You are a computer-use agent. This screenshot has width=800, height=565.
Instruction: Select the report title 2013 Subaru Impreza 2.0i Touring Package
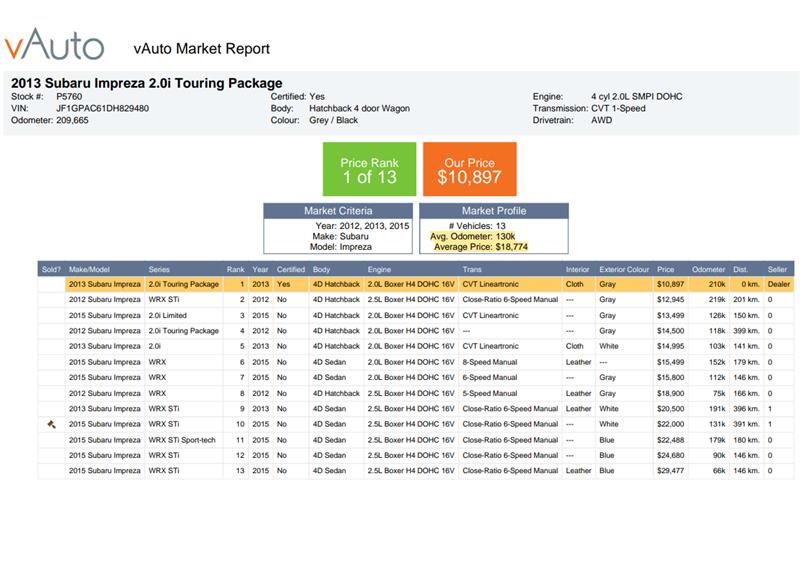tap(147, 83)
